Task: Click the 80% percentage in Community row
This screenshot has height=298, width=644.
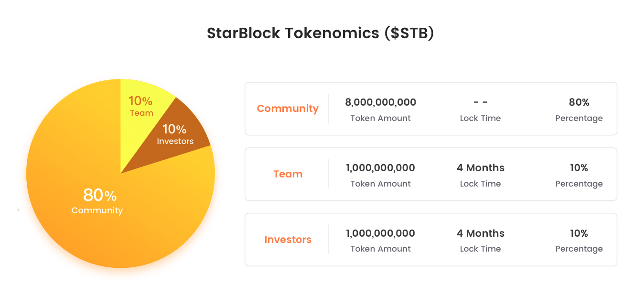Action: (x=579, y=102)
